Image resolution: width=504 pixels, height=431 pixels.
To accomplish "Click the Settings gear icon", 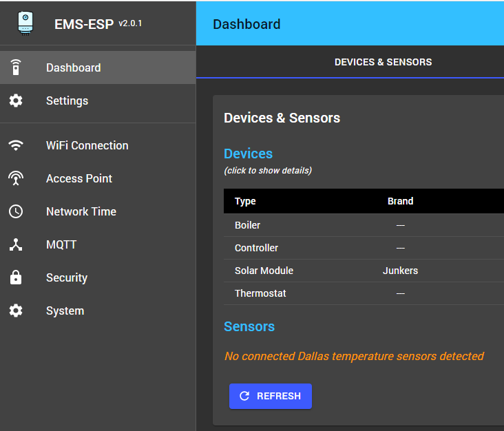I will (16, 101).
